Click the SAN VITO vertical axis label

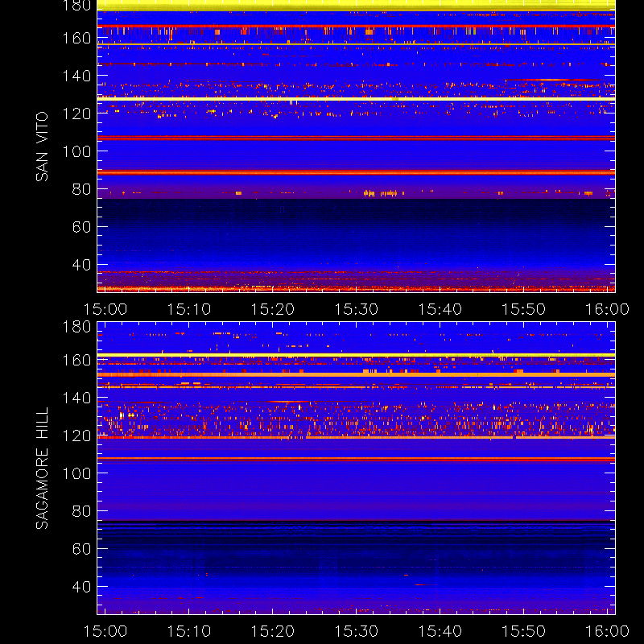[x=42, y=147]
